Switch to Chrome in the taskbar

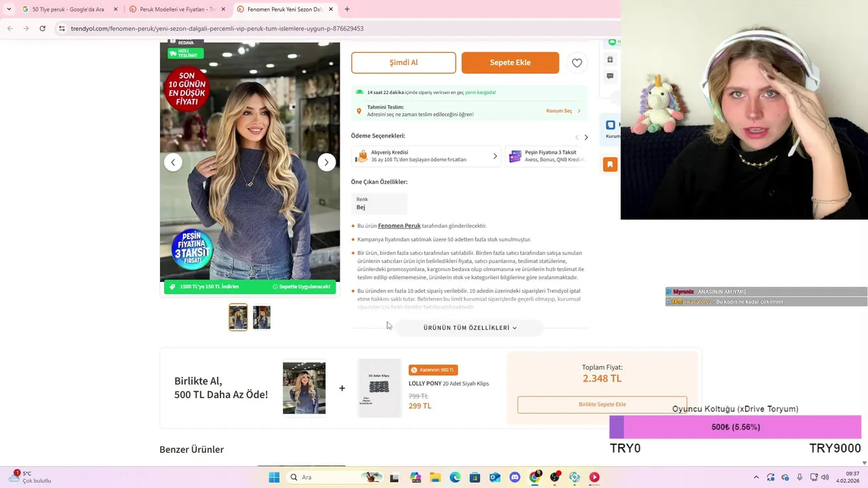[535, 477]
